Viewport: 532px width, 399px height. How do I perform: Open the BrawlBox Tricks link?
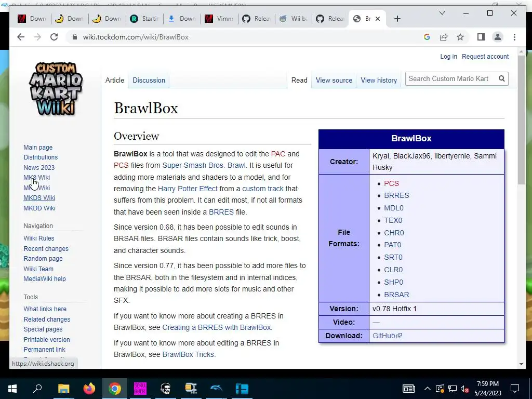(x=188, y=354)
